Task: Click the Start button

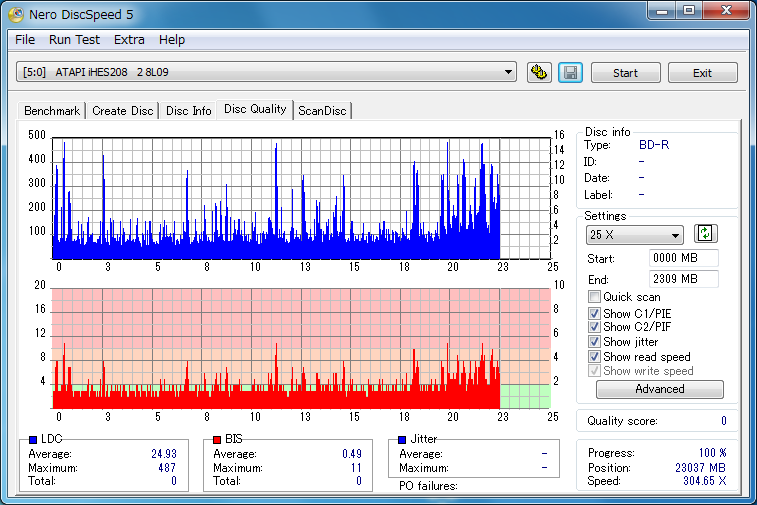Action: (x=625, y=72)
